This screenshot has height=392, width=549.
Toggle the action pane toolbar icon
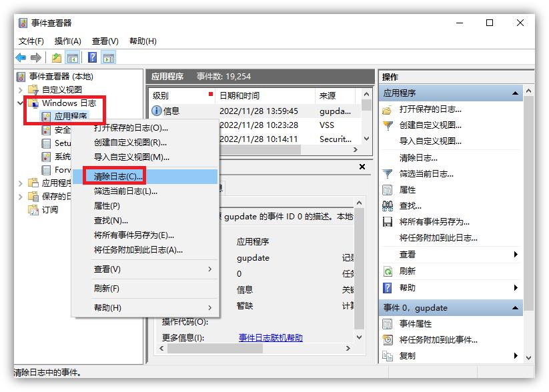coord(109,57)
